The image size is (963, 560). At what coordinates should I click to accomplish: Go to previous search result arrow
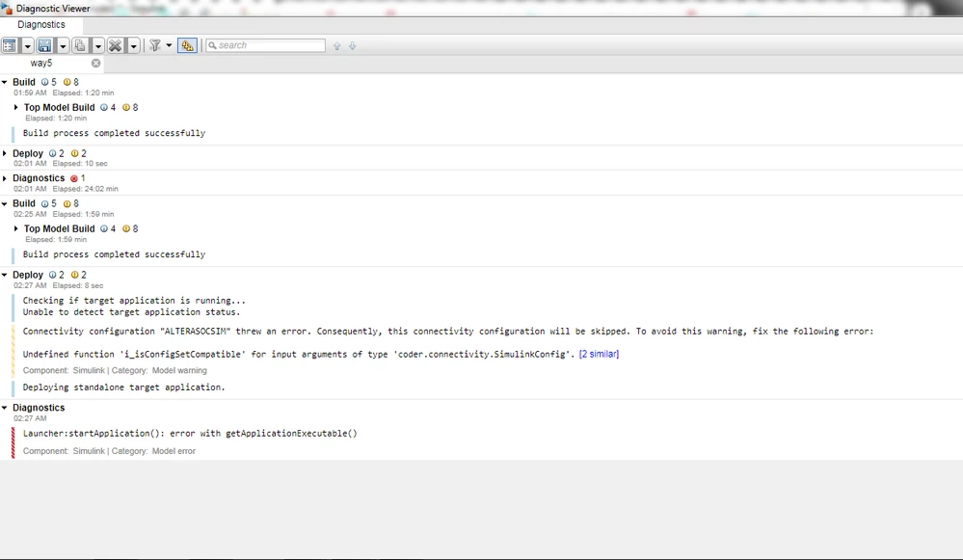pyautogui.click(x=336, y=46)
